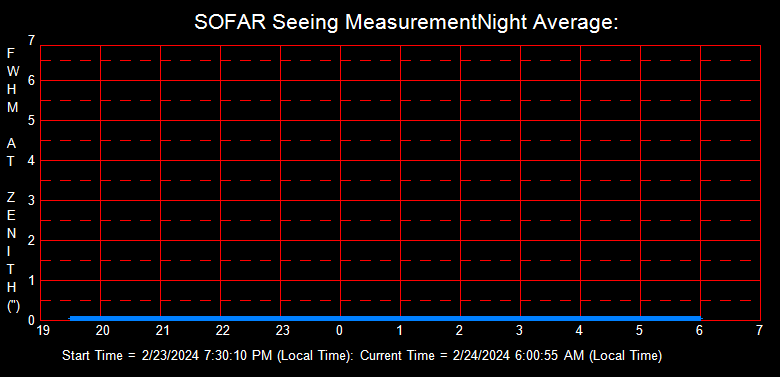Click x-axis tick label 0 at midnight
The width and height of the screenshot is (780, 377).
coord(339,331)
